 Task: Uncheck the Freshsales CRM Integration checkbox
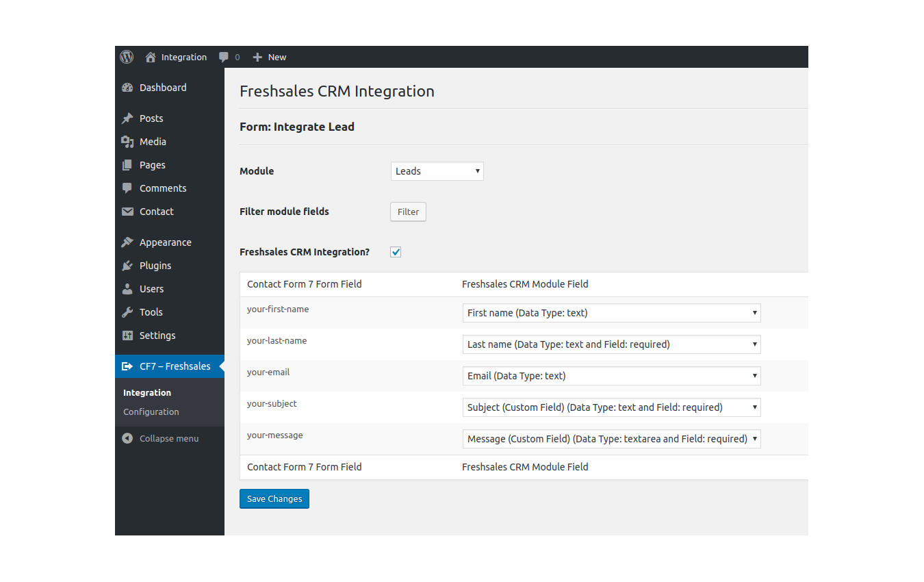point(396,252)
